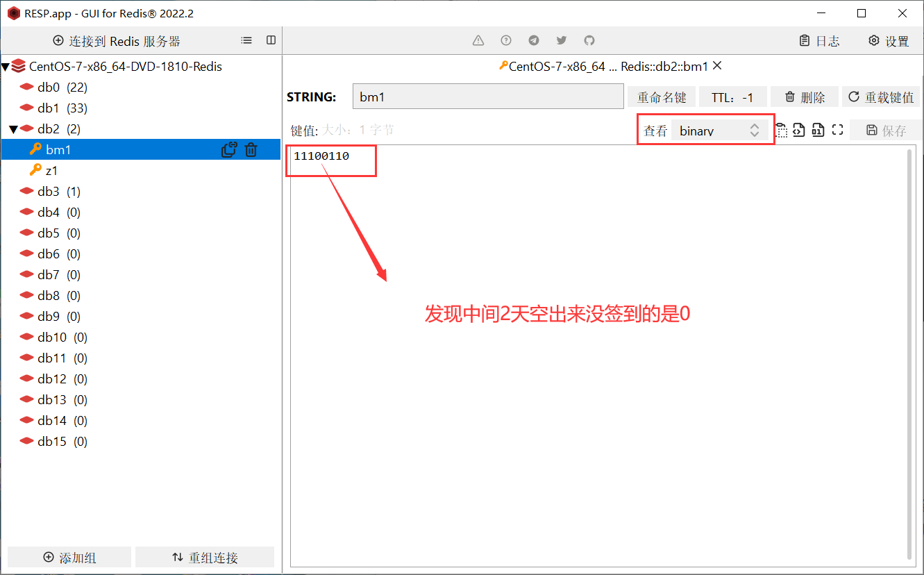Click the 删除 delete key button
The image size is (924, 575).
point(804,97)
